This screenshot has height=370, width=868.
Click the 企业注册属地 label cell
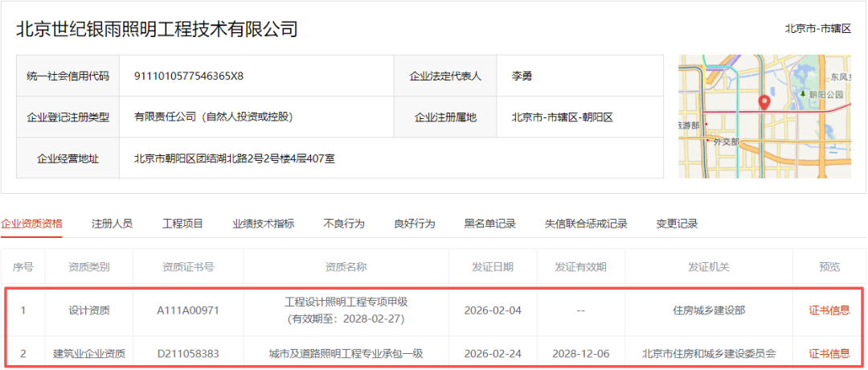(x=445, y=117)
